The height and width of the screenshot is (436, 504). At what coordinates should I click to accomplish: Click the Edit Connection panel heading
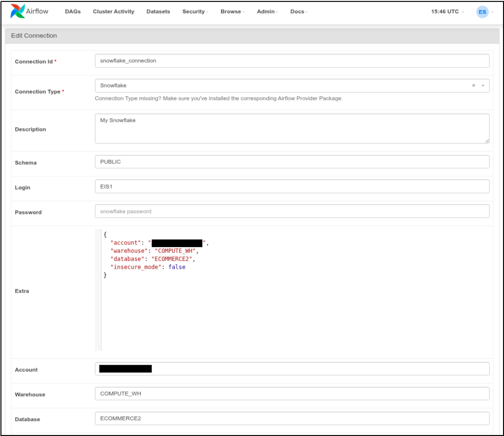(x=34, y=35)
